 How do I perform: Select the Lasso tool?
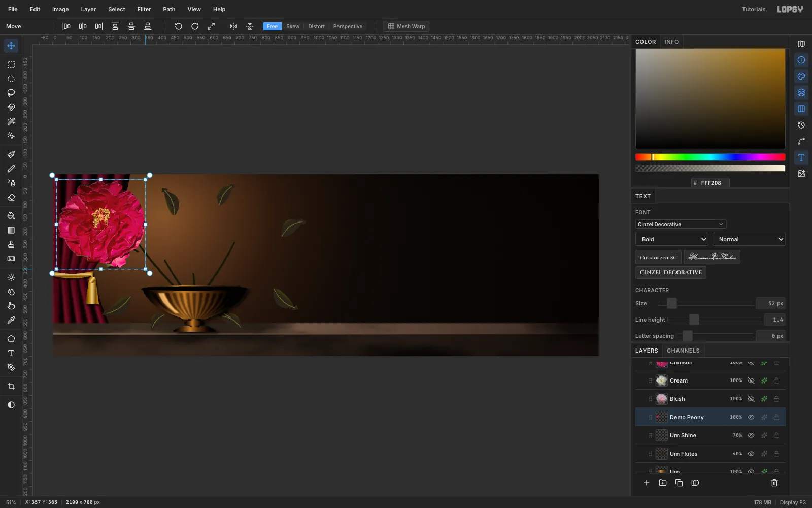click(11, 93)
